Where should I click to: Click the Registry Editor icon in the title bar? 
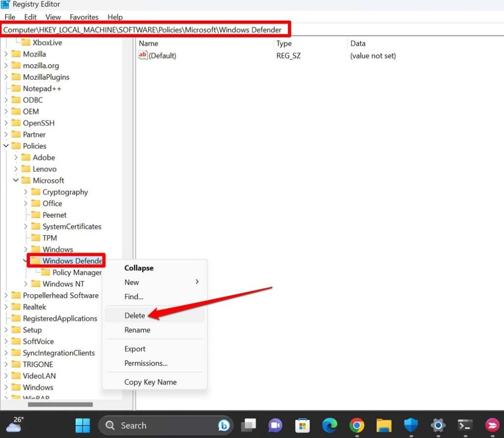coord(5,4)
